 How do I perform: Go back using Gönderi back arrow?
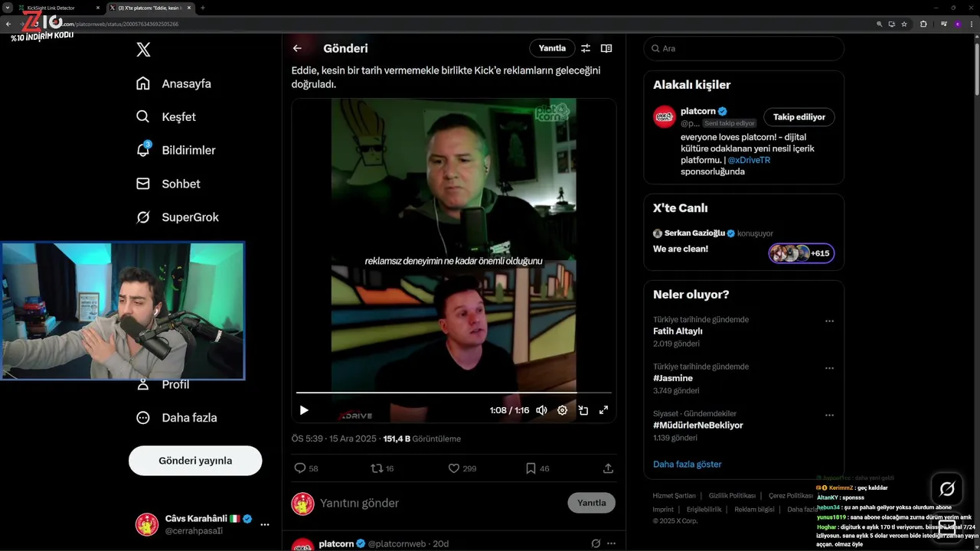[x=297, y=48]
